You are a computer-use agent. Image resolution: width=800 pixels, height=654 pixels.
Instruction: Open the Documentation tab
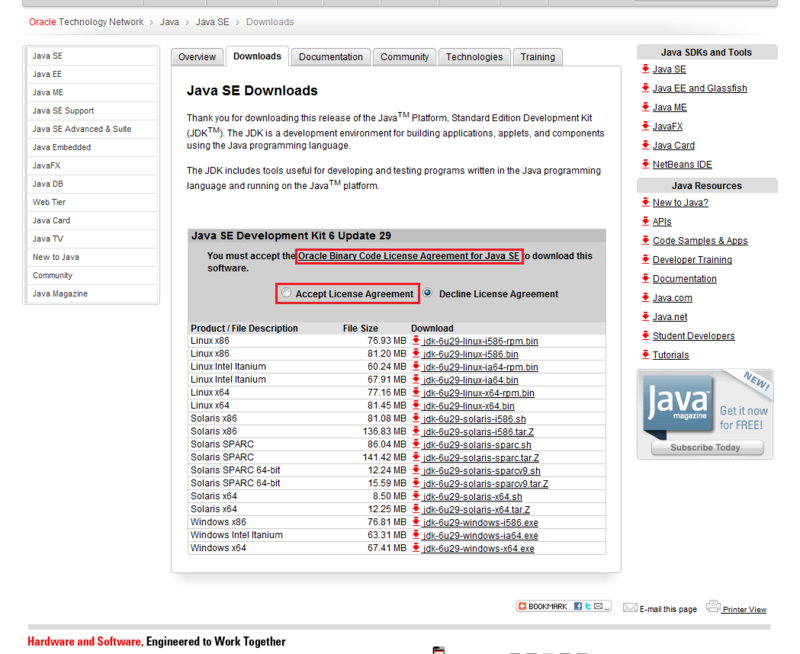pyautogui.click(x=331, y=57)
